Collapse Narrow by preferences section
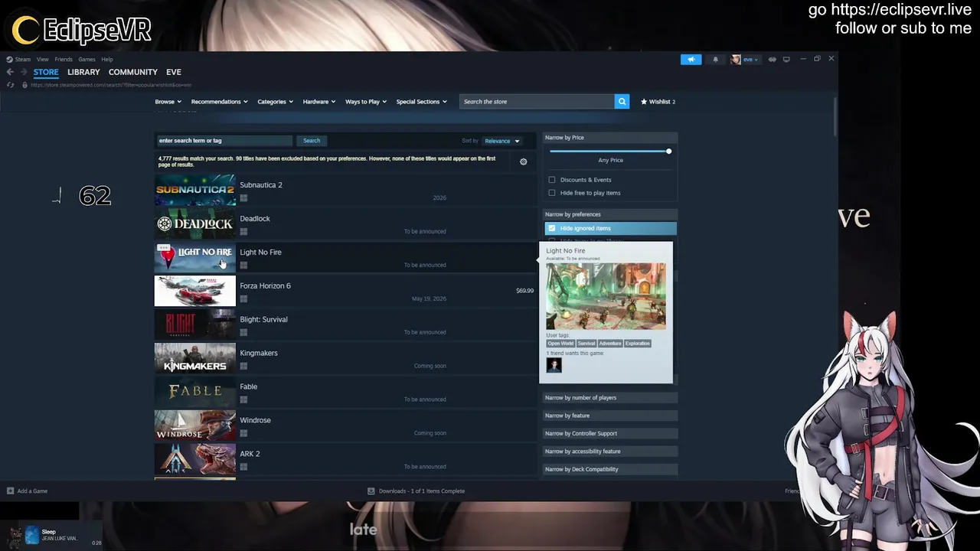This screenshot has height=551, width=980. pos(610,214)
